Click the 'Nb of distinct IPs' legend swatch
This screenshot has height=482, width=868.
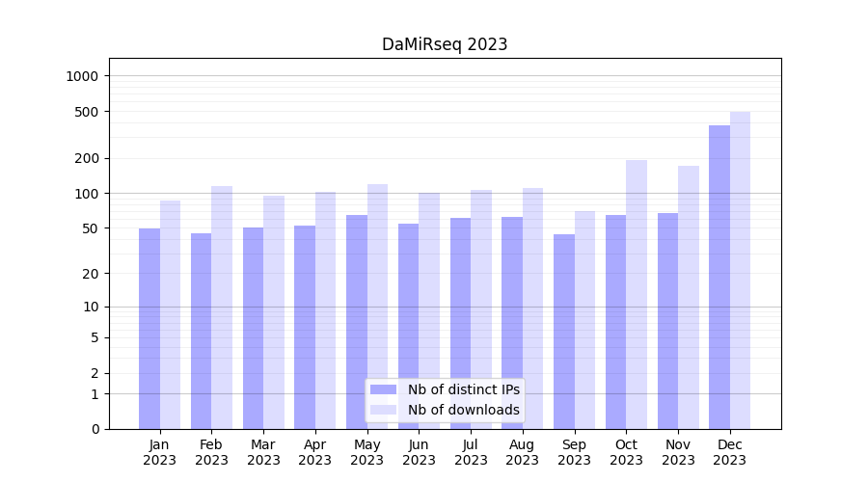point(383,389)
